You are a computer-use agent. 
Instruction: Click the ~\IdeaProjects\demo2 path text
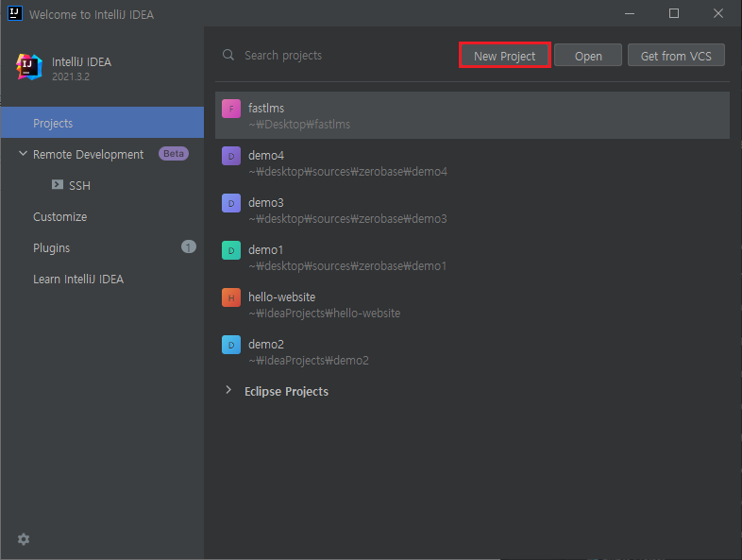(x=309, y=361)
